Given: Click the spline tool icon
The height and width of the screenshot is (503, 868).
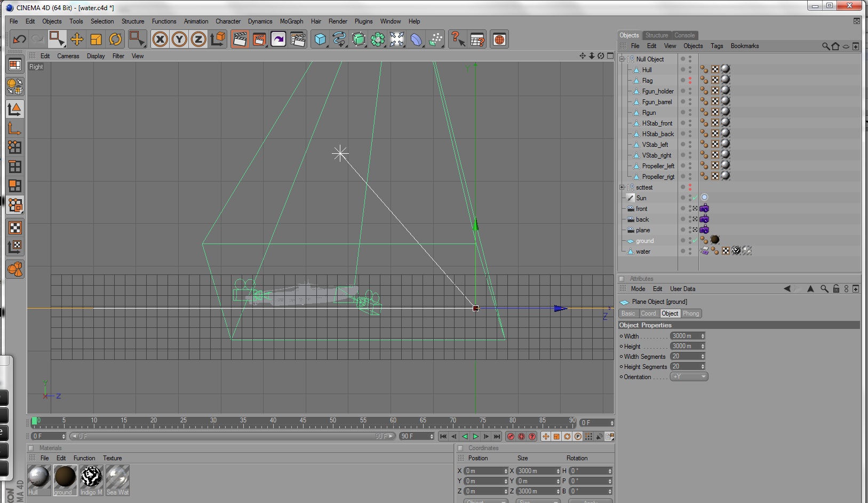Looking at the screenshot, I should 339,39.
